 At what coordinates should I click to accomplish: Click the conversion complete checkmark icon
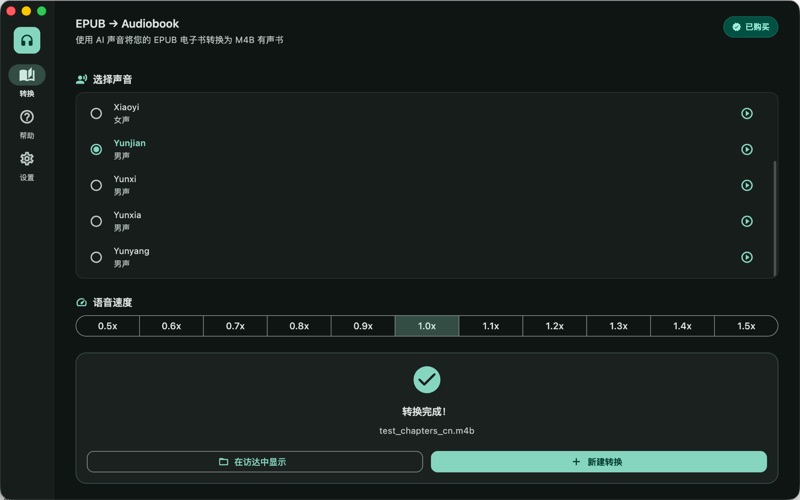[x=427, y=380]
